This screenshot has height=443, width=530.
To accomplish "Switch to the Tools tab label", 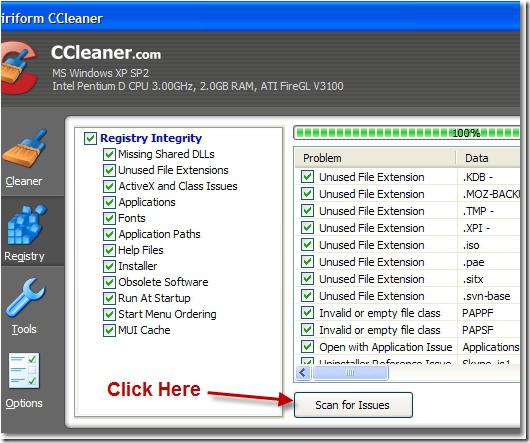I will [x=24, y=329].
